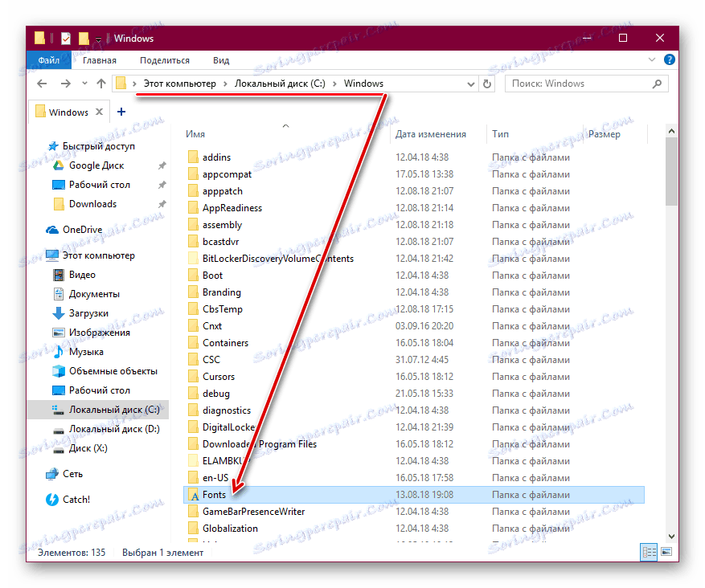Click the scrollbar up arrow
705x588 pixels.
[671, 131]
